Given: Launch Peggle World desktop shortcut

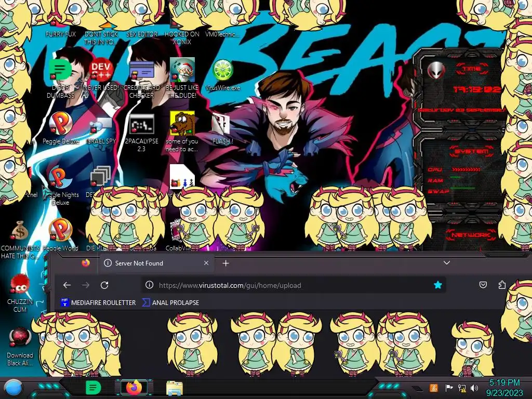Looking at the screenshot, I should point(61,230).
